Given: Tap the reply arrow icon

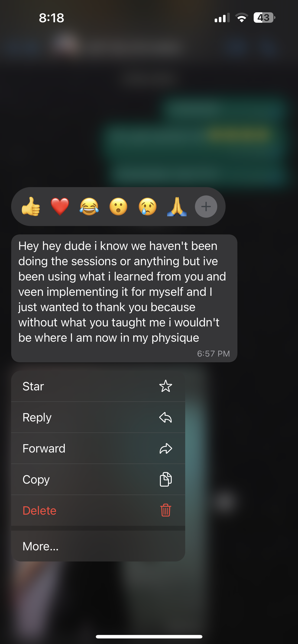Looking at the screenshot, I should tap(166, 417).
